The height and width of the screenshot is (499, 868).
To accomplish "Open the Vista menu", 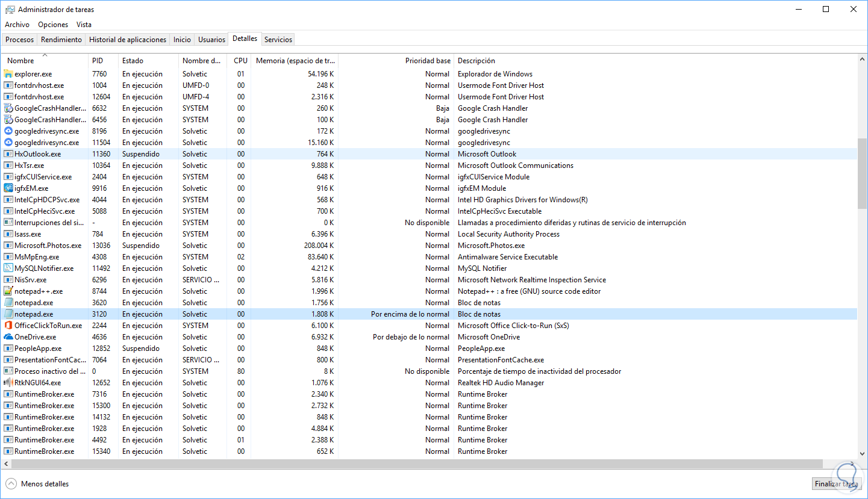I will [84, 25].
